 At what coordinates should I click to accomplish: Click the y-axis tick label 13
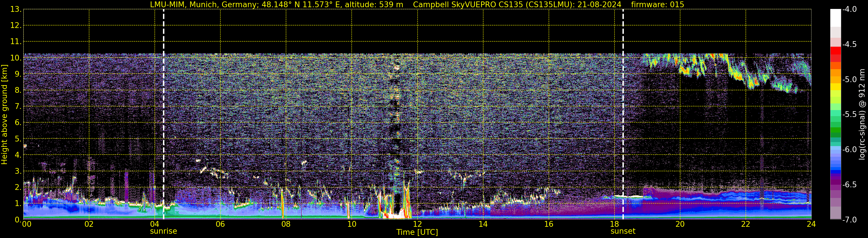[x=15, y=9]
